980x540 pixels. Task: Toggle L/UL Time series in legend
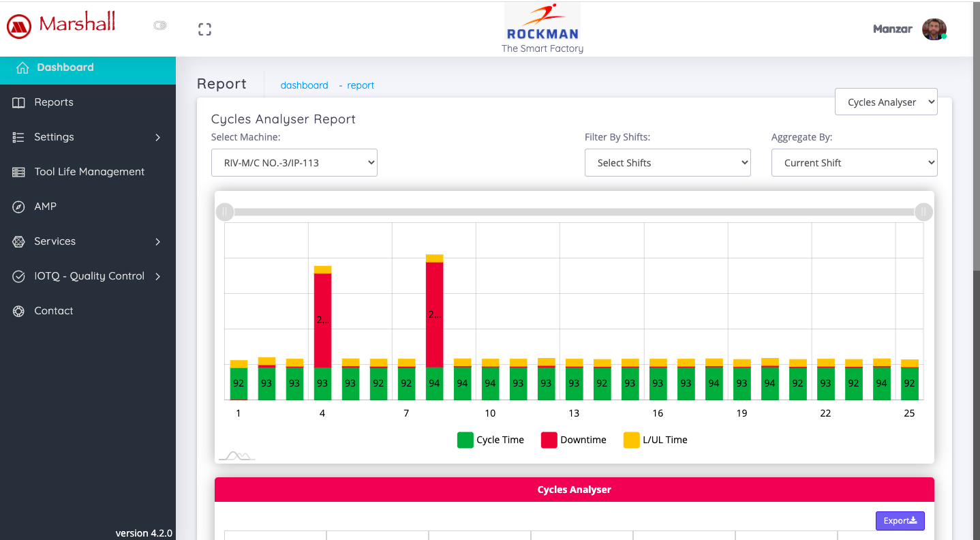point(656,440)
